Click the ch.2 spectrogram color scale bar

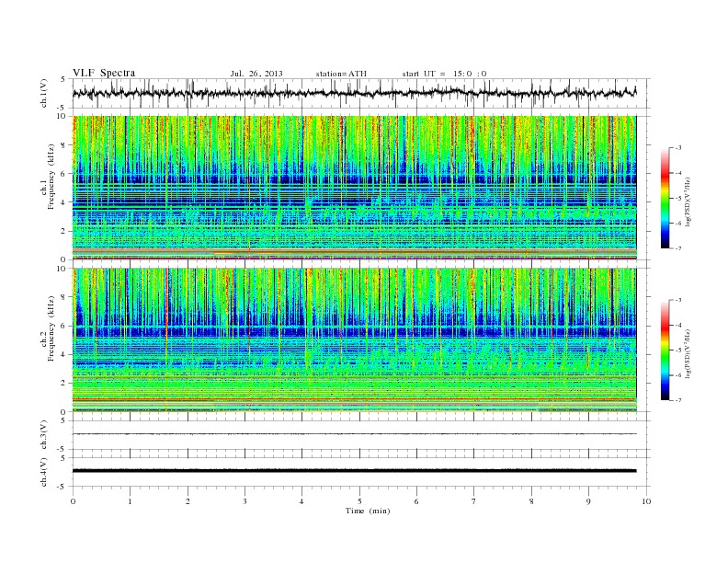tap(665, 350)
